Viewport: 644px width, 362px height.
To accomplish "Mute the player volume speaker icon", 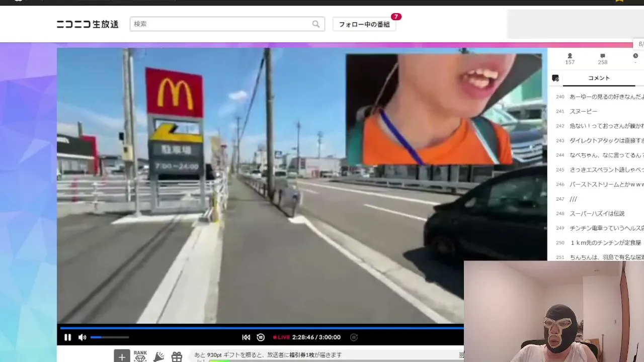I will pos(82,337).
